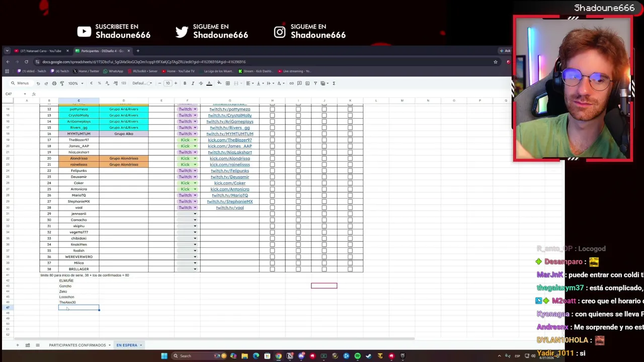Open the Borders tool
The height and width of the screenshot is (362, 644).
(x=227, y=83)
